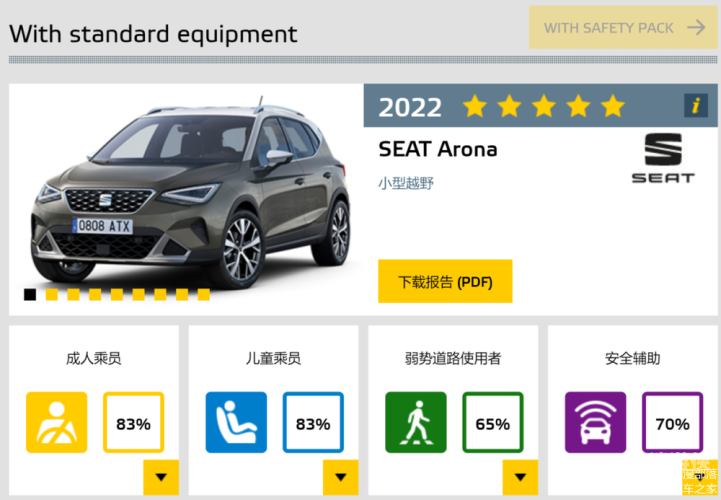The width and height of the screenshot is (721, 500).
Task: Click the info icon beside the stars
Action: coord(696,105)
